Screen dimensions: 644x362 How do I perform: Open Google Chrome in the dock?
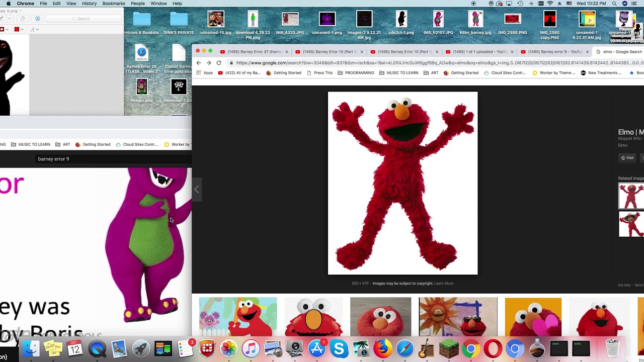471,348
